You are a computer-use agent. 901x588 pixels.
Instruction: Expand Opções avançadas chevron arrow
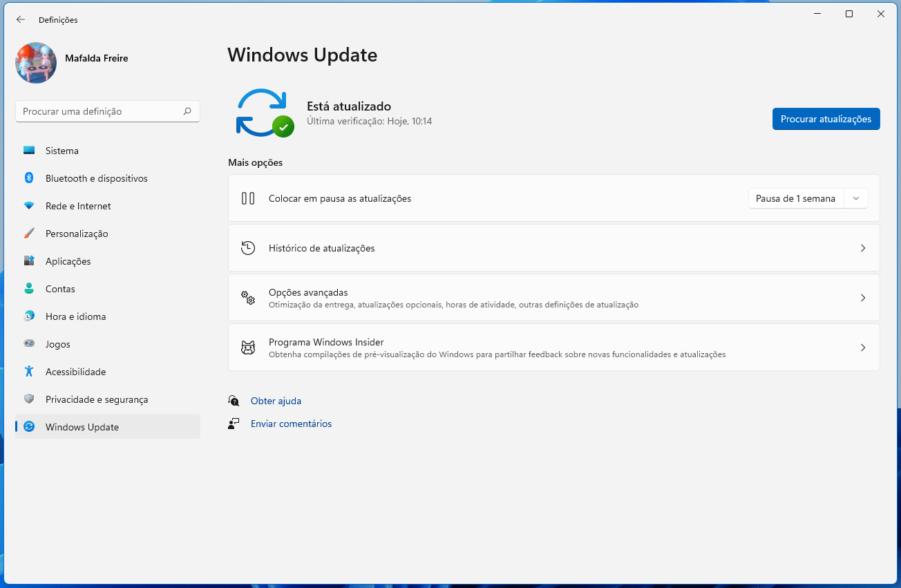862,298
